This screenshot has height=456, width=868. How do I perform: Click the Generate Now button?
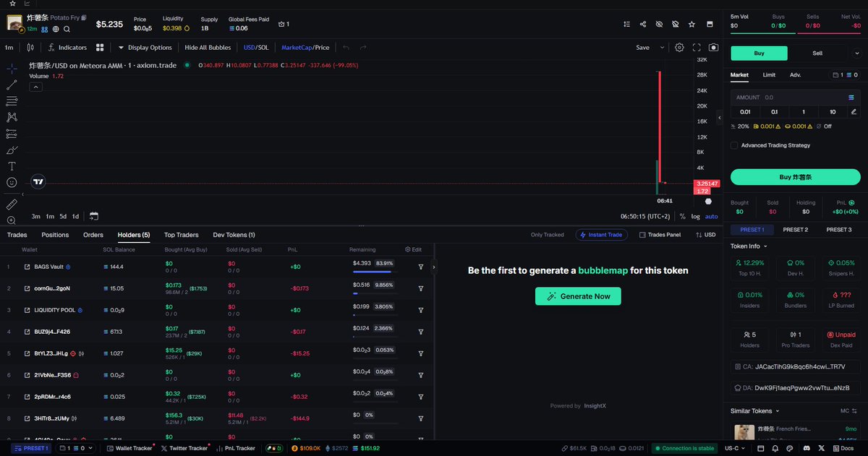click(578, 296)
